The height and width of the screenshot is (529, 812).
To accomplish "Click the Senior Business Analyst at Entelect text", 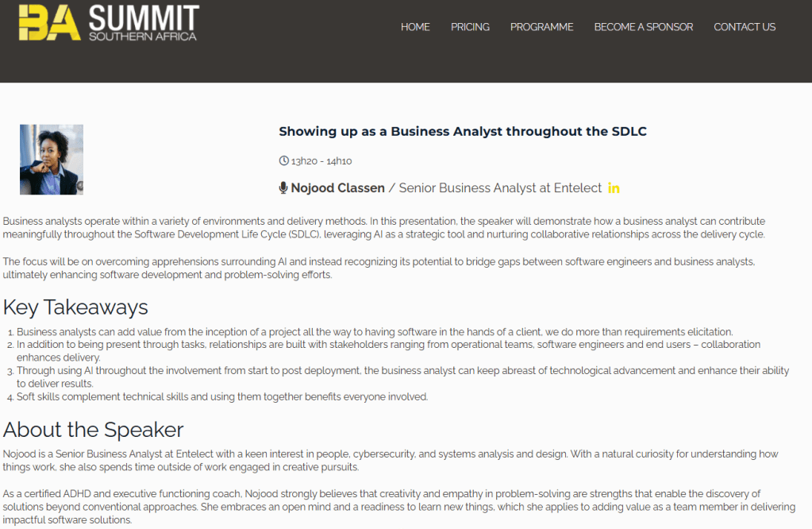I will (500, 188).
